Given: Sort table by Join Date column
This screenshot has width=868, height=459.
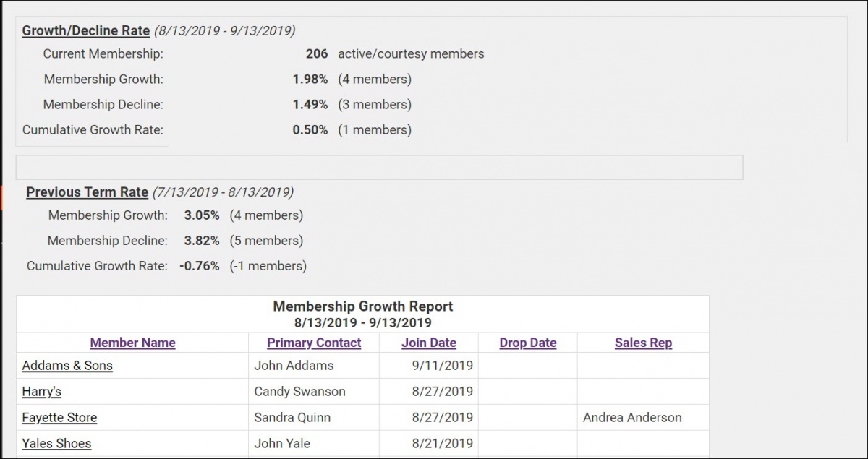Looking at the screenshot, I should tap(428, 343).
